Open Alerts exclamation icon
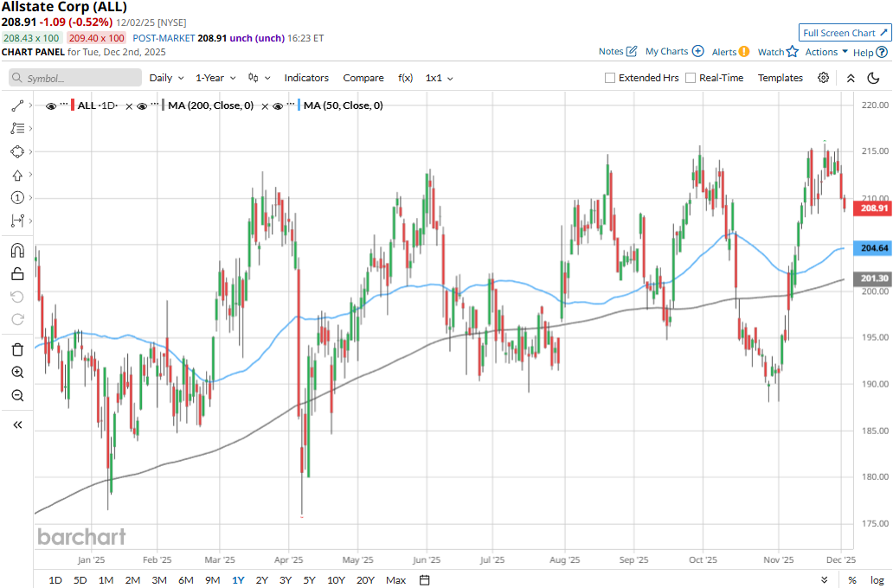Image resolution: width=893 pixels, height=588 pixels. [x=744, y=52]
